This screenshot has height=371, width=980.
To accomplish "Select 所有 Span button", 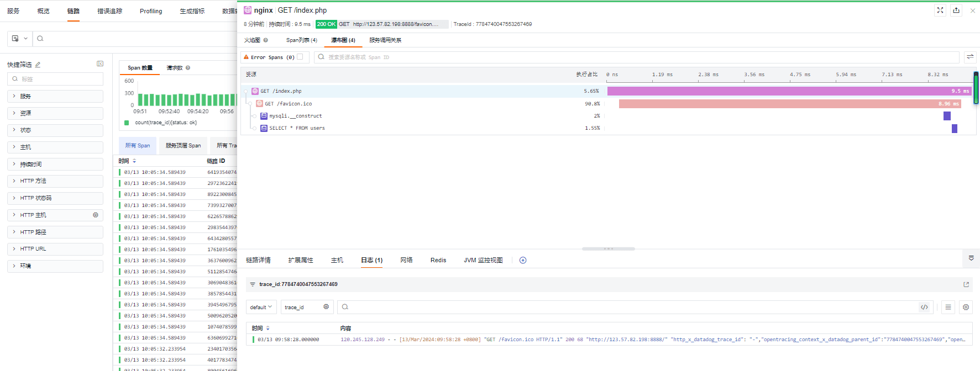I will 138,146.
